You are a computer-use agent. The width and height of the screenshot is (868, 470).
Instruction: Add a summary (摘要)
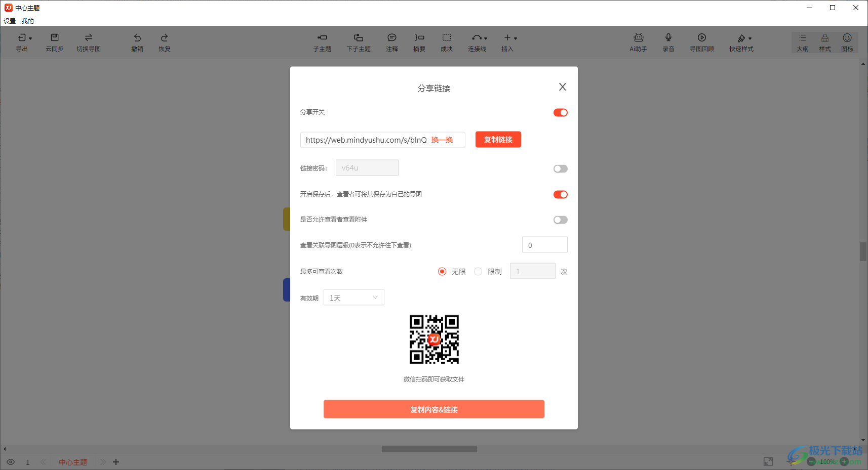click(419, 42)
